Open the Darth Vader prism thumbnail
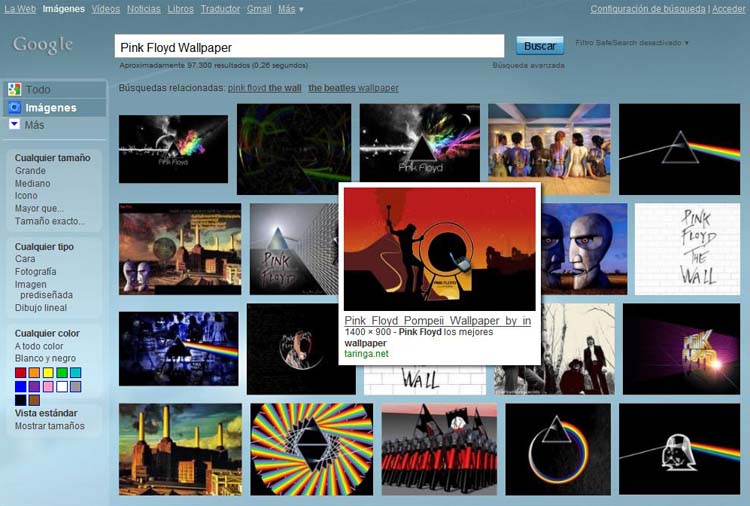The height and width of the screenshot is (506, 750). (679, 449)
